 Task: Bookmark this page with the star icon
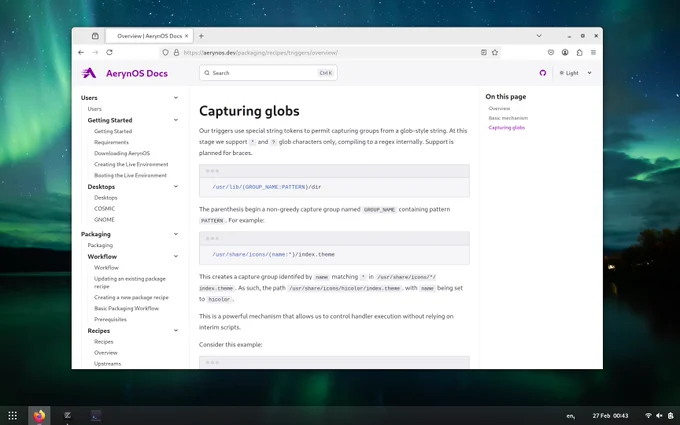click(x=495, y=52)
